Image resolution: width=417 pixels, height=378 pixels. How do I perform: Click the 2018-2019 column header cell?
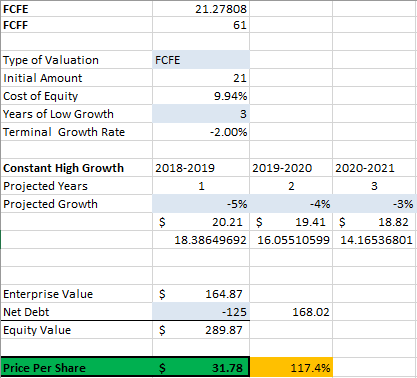[201, 168]
